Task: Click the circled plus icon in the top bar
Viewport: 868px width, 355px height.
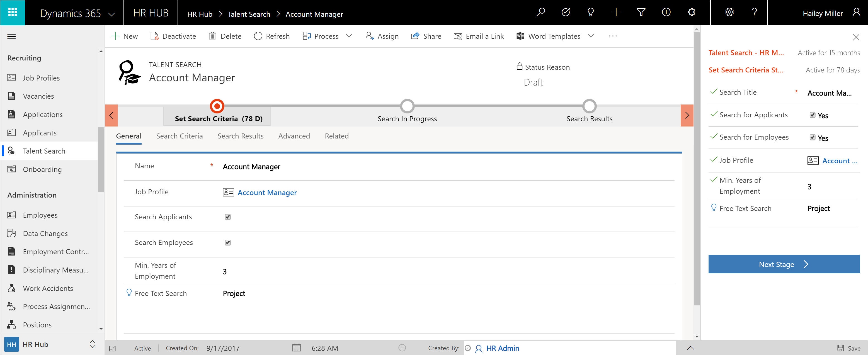Action: pos(666,13)
